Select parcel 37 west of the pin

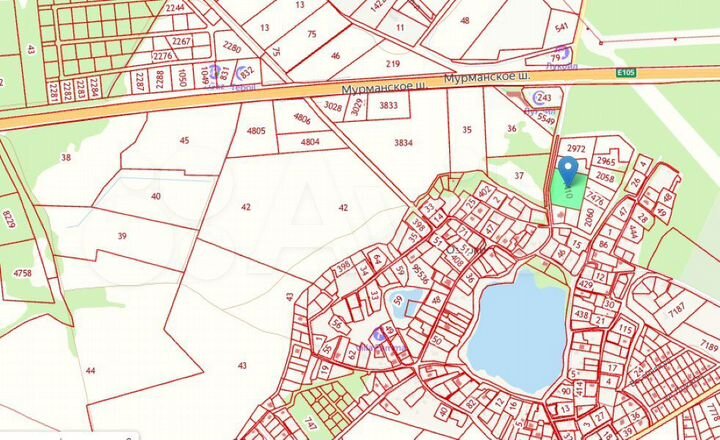coord(518,176)
